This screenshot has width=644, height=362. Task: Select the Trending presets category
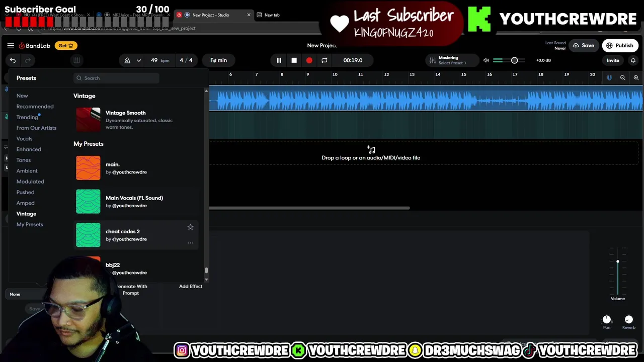(27, 117)
